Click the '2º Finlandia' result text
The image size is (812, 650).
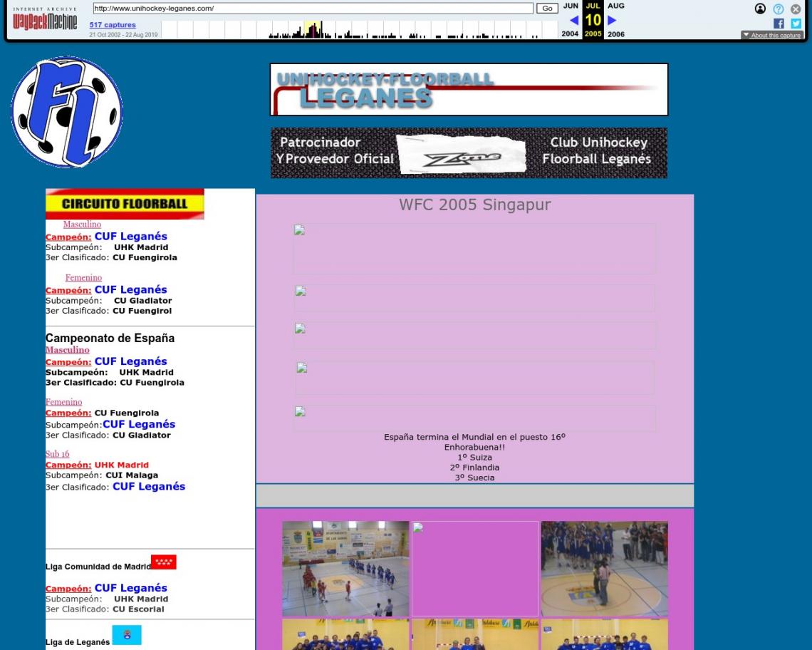(x=475, y=468)
